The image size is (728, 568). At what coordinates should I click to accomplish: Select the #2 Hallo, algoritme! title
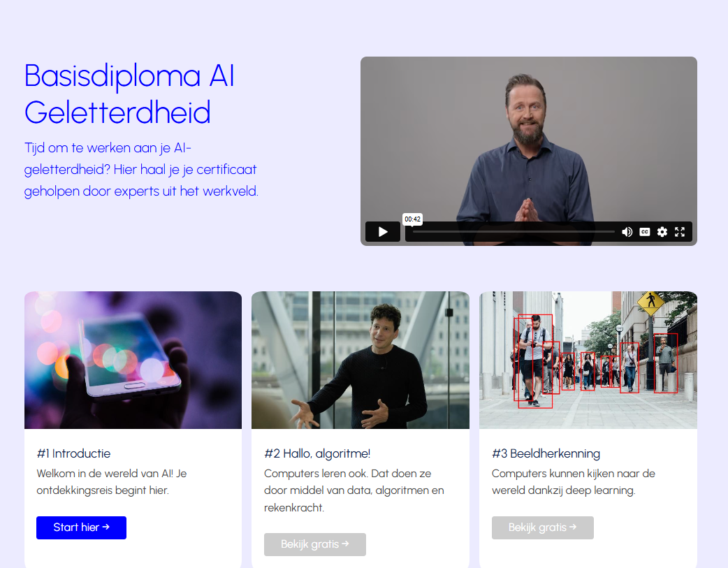pos(317,453)
